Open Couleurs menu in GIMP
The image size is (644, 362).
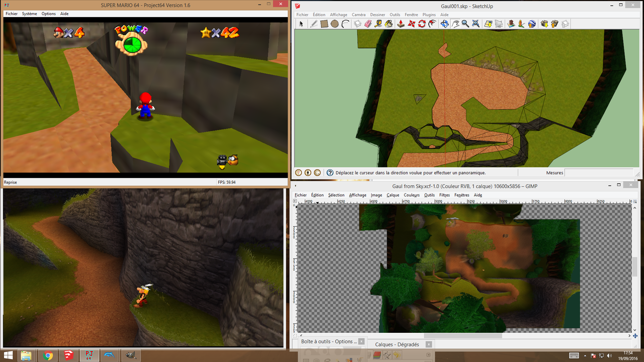pyautogui.click(x=412, y=195)
